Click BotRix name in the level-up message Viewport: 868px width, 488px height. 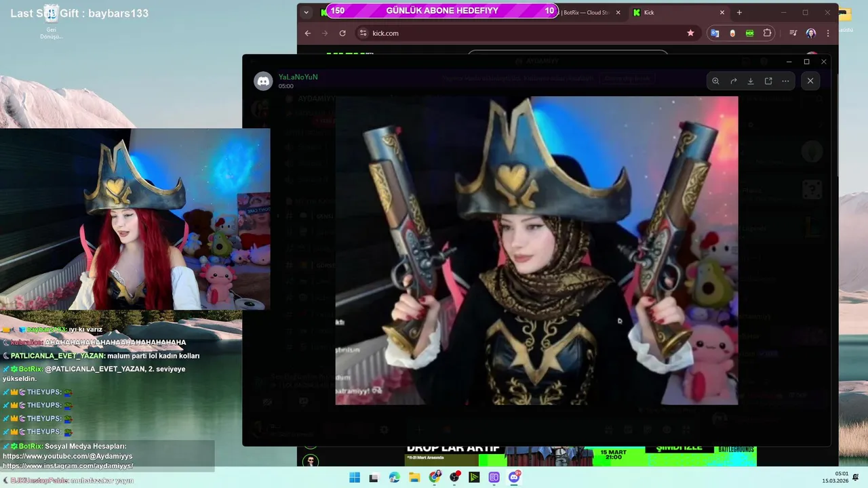pyautogui.click(x=31, y=369)
